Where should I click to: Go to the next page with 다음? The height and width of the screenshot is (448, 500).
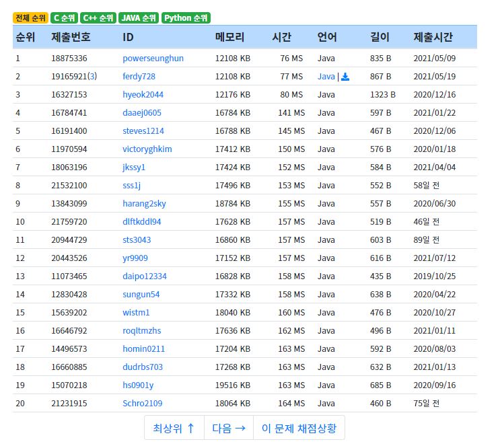click(229, 428)
